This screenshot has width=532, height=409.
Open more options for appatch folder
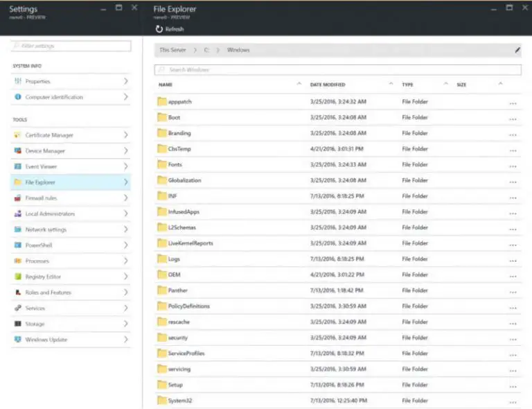coord(513,102)
